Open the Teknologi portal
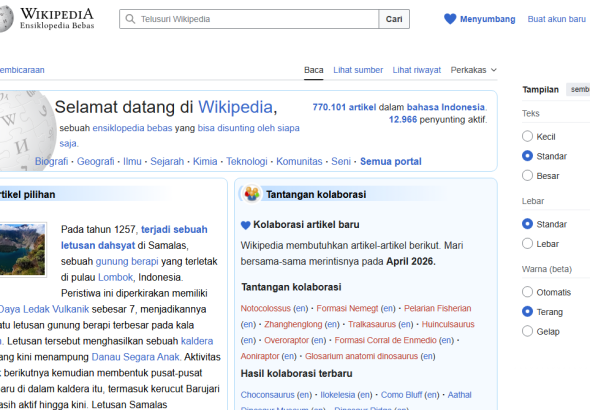 246,161
